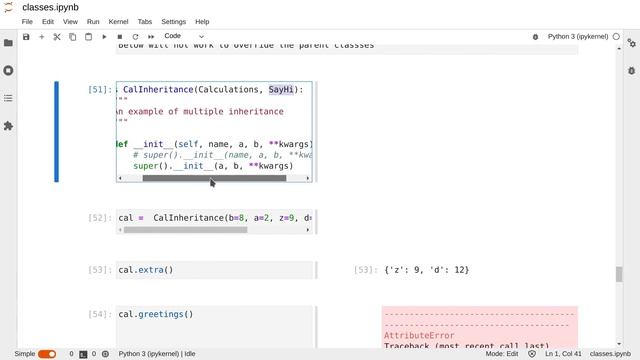Click the notebook vertical scrollbar thumb
The width and height of the screenshot is (640, 360).
point(619,274)
